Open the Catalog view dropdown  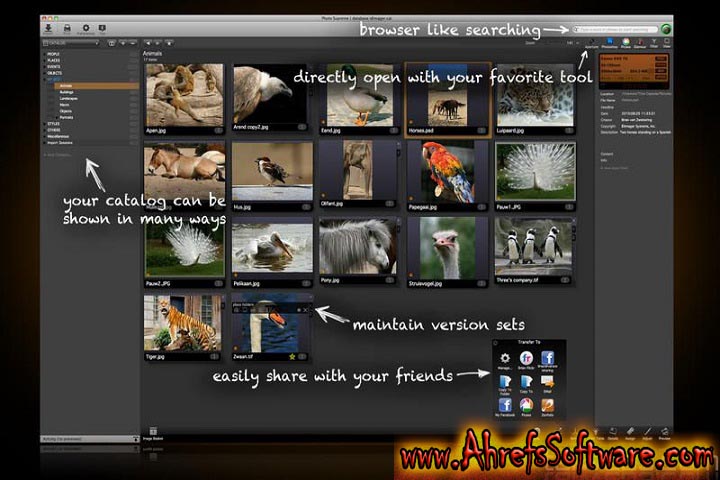71,43
